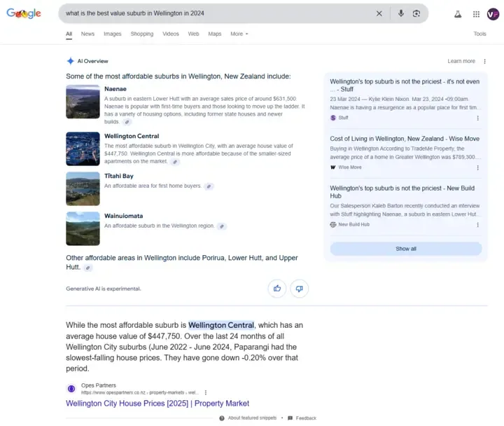Click the Wellington Central heading in overview
The width and height of the screenshot is (504, 426).
(x=132, y=137)
